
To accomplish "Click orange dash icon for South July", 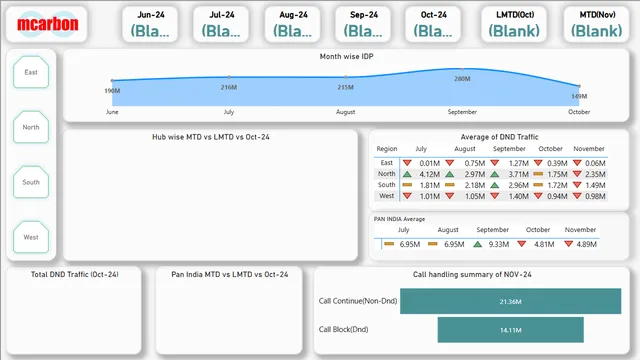I will [x=407, y=185].
